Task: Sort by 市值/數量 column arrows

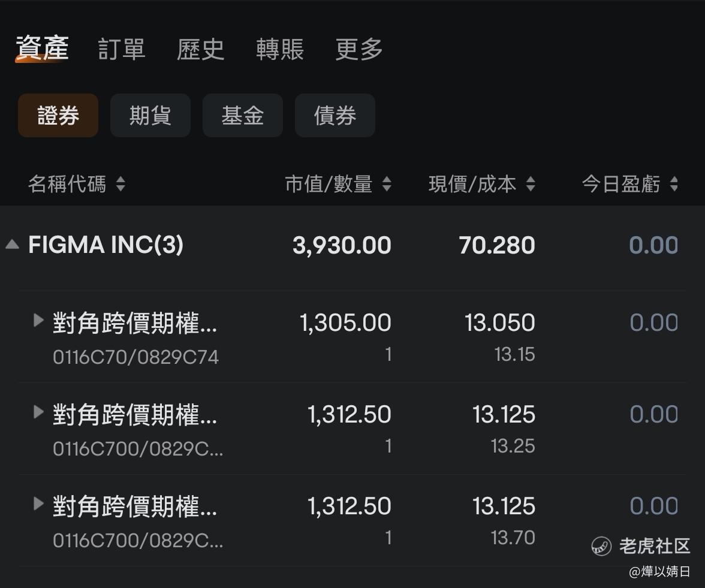Action: (387, 184)
